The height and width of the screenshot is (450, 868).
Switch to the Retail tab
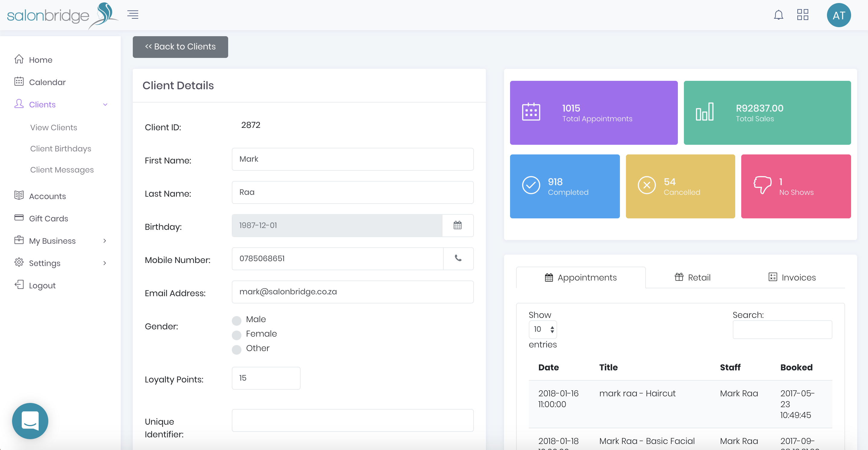tap(692, 277)
